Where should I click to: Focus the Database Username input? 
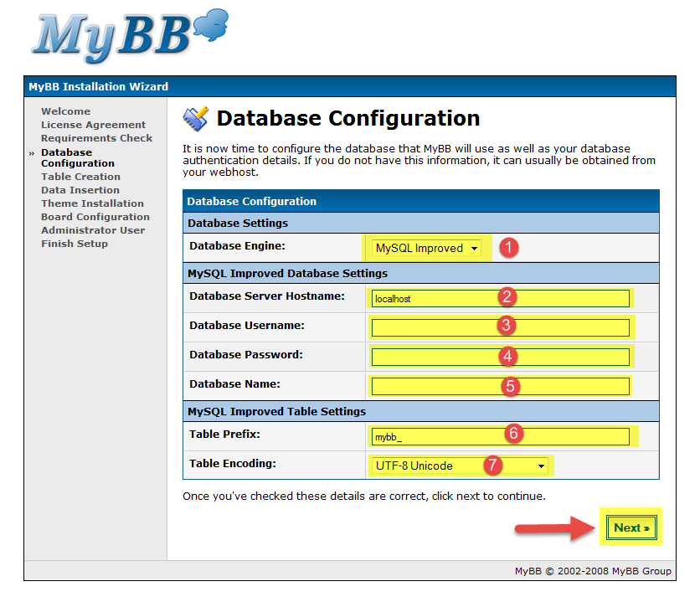coord(500,327)
